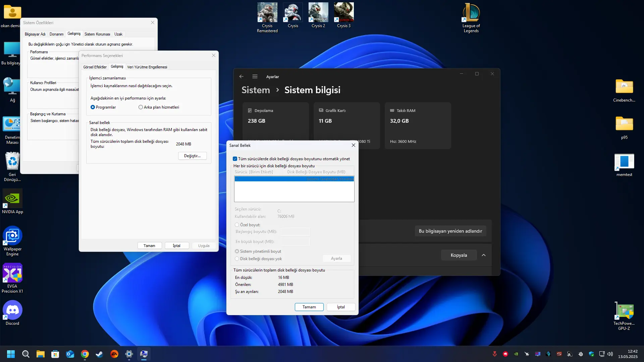The height and width of the screenshot is (362, 644).
Task: Switch to Görsel Efektler tab
Action: point(95,67)
